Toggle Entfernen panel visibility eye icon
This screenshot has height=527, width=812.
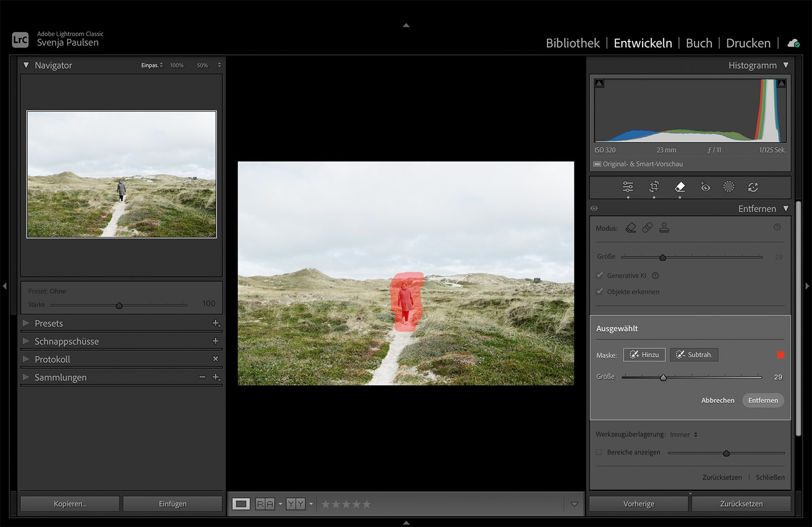click(594, 208)
